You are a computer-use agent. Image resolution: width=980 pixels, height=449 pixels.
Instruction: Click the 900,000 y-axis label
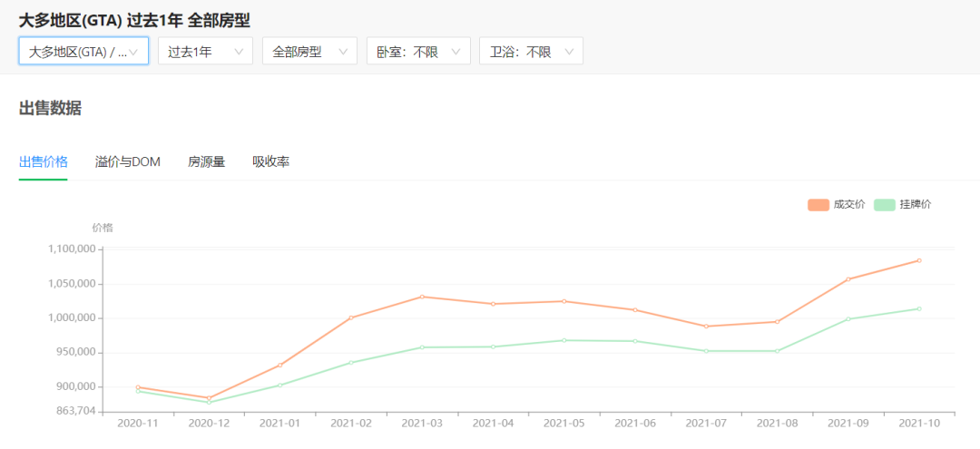coord(74,386)
